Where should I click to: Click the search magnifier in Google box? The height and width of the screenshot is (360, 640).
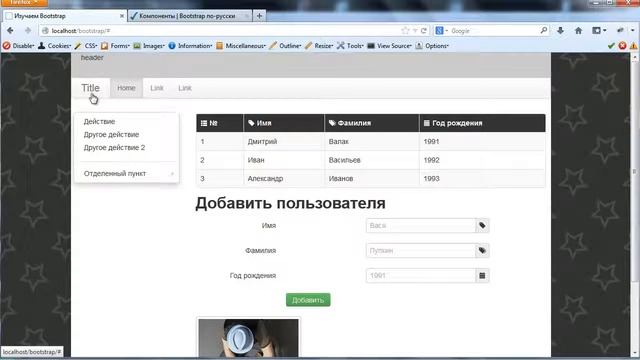click(x=544, y=31)
